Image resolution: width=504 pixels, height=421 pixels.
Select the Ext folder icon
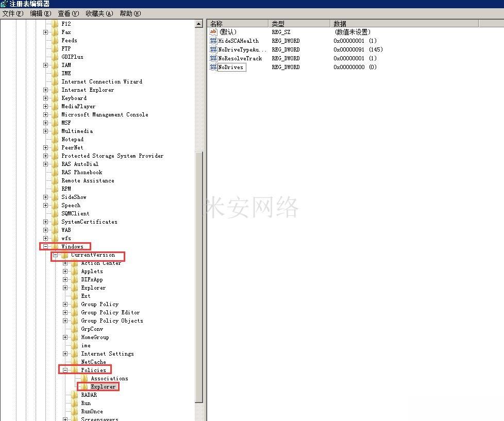tap(75, 296)
